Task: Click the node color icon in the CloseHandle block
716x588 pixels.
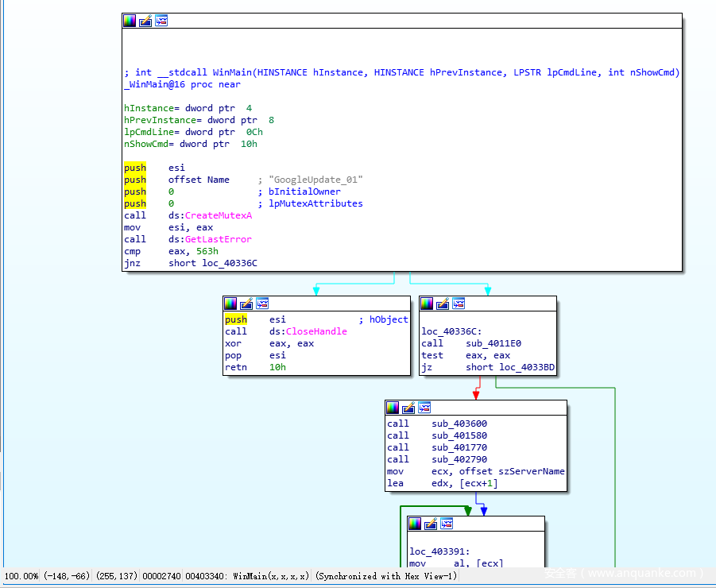Action: coord(230,304)
